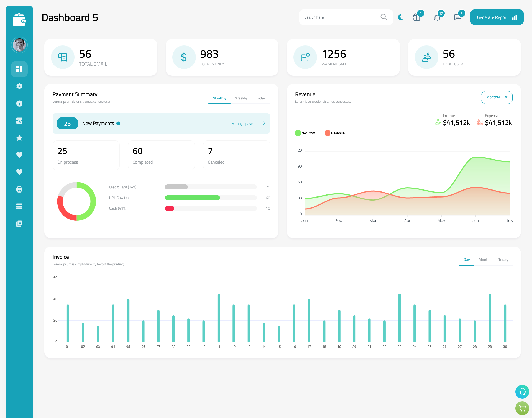Select the Weekly tab in Payment Summary
532x418 pixels.
click(x=241, y=98)
